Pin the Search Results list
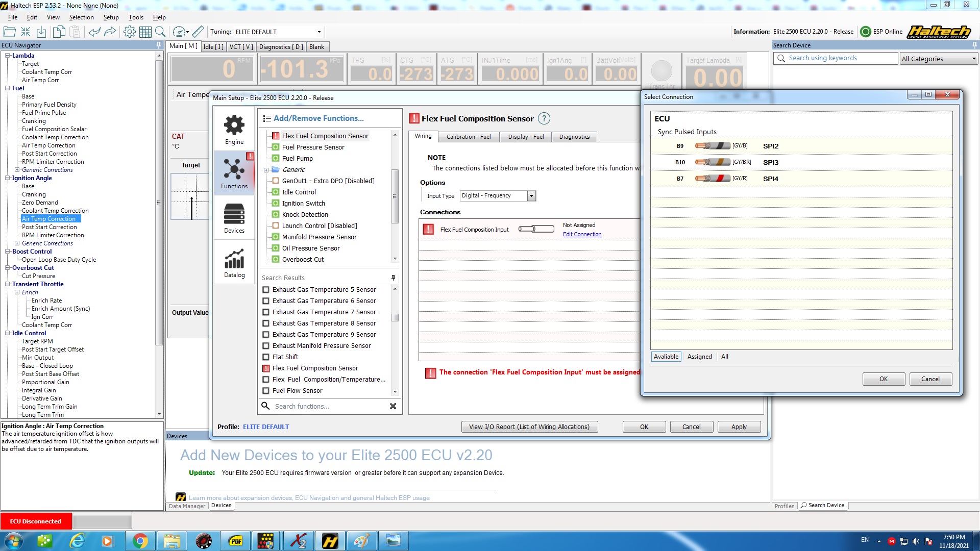The height and width of the screenshot is (551, 980). (393, 278)
